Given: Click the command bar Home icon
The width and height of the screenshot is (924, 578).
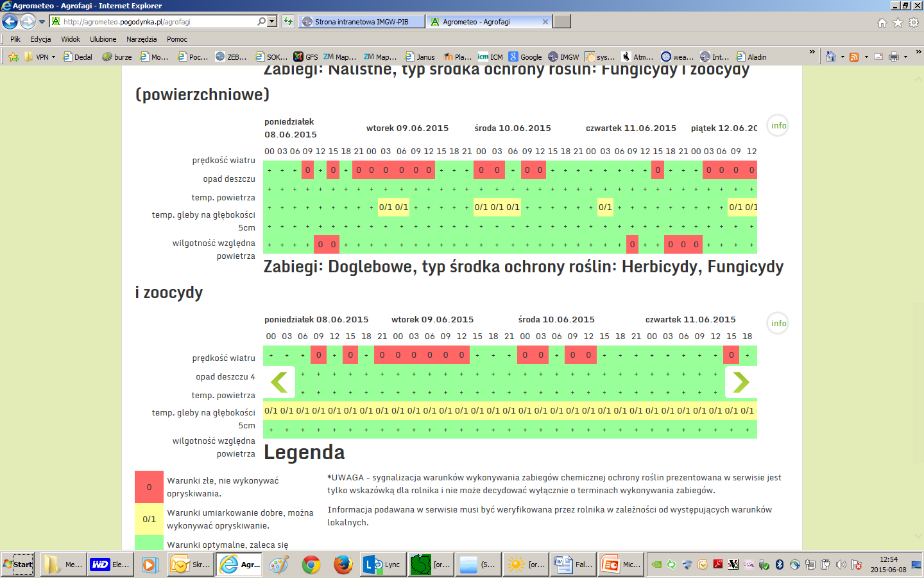Looking at the screenshot, I should pyautogui.click(x=831, y=57).
